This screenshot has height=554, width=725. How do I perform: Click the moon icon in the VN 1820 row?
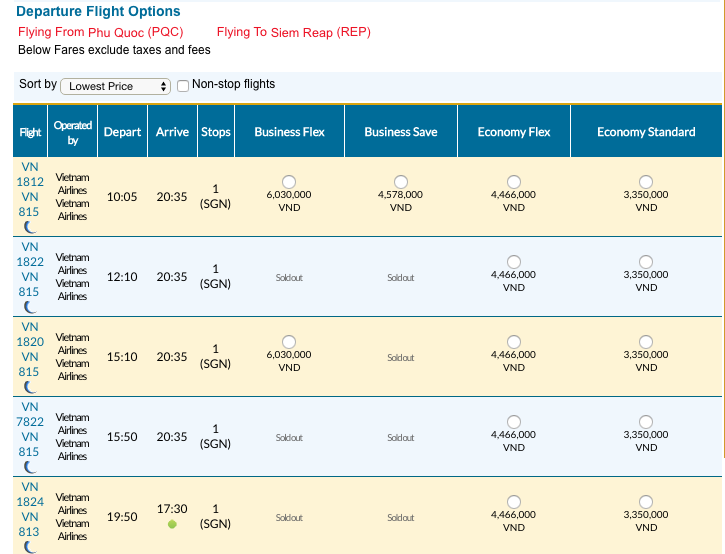coord(30,387)
